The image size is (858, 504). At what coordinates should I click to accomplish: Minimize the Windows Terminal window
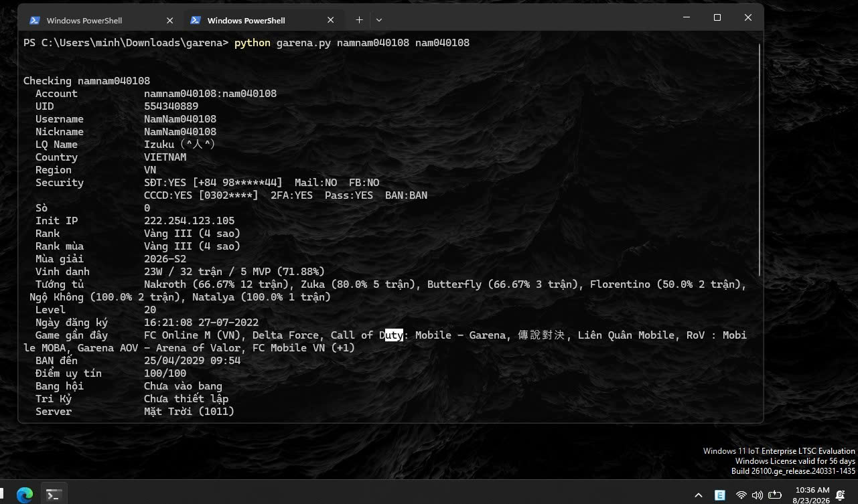click(687, 17)
